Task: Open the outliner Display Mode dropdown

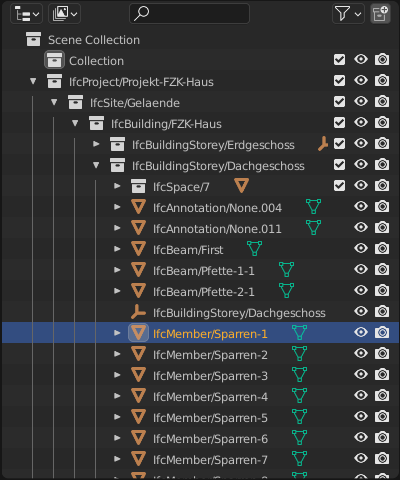Action: (64, 14)
